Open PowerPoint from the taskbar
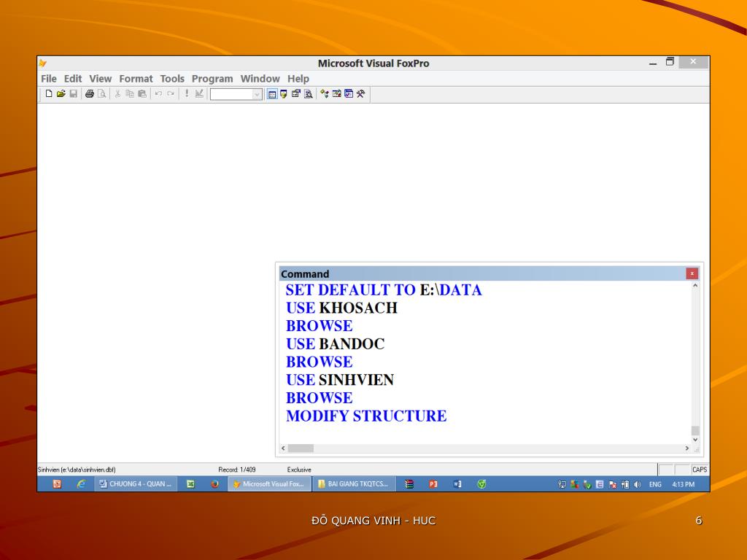The image size is (747, 560). [x=433, y=484]
